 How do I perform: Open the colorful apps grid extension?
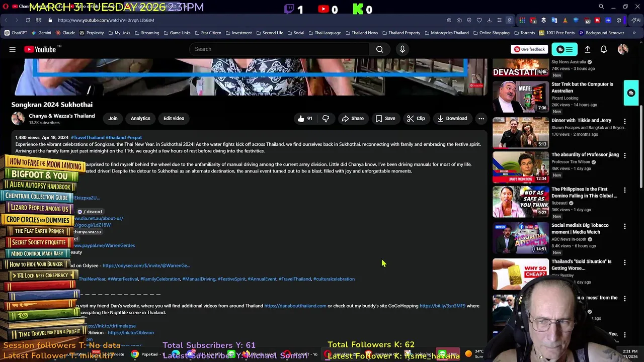(522, 20)
